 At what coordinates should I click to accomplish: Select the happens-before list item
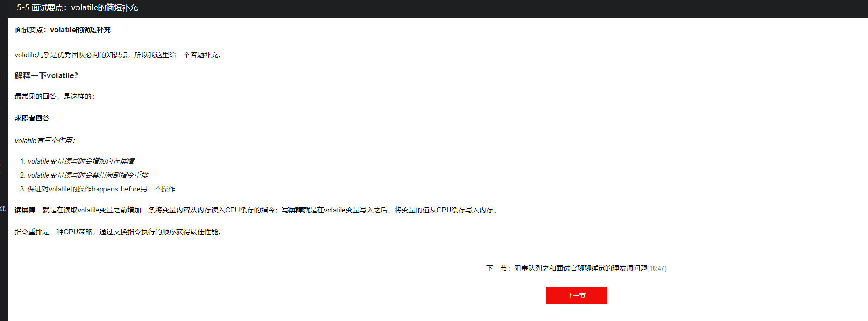[102, 189]
